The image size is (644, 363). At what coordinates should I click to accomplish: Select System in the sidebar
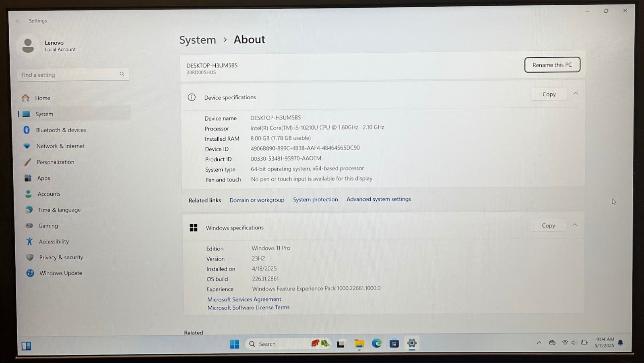tap(74, 114)
